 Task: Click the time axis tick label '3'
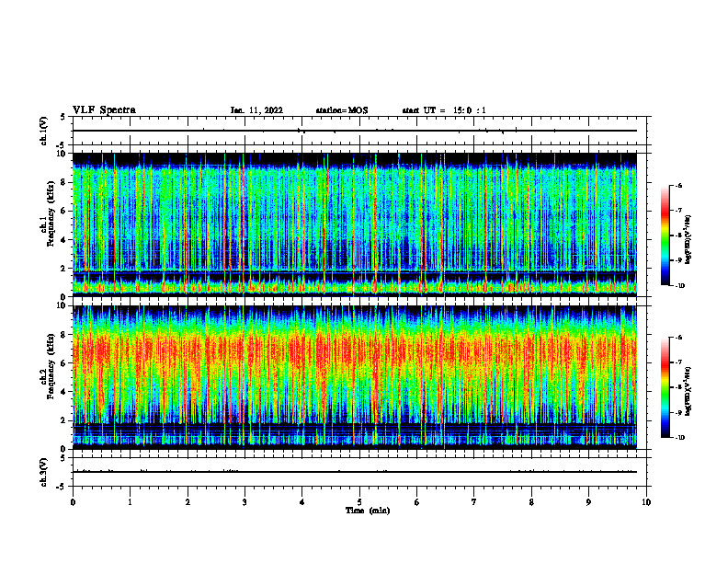[x=245, y=502]
